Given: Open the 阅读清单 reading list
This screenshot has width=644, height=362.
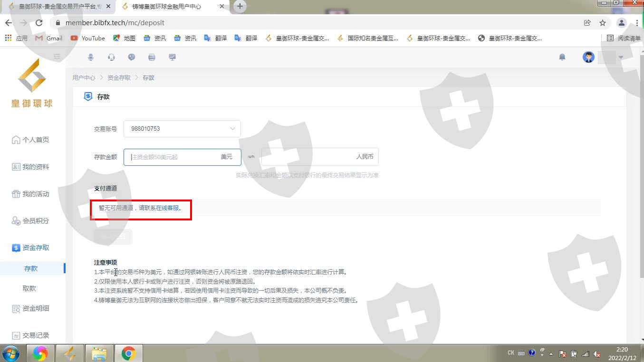Looking at the screenshot, I should [624, 38].
